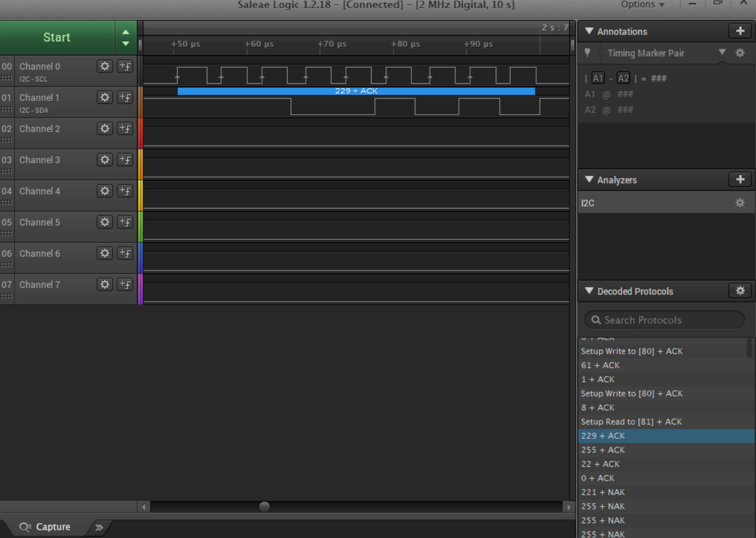Collapse the Annotations panel
This screenshot has height=538, width=756.
coord(589,31)
